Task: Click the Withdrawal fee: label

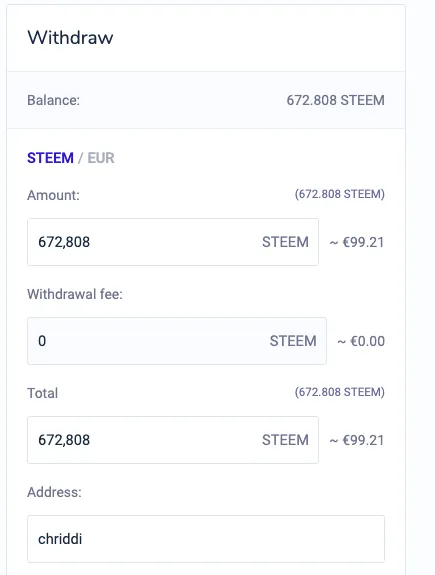Action: (75, 294)
